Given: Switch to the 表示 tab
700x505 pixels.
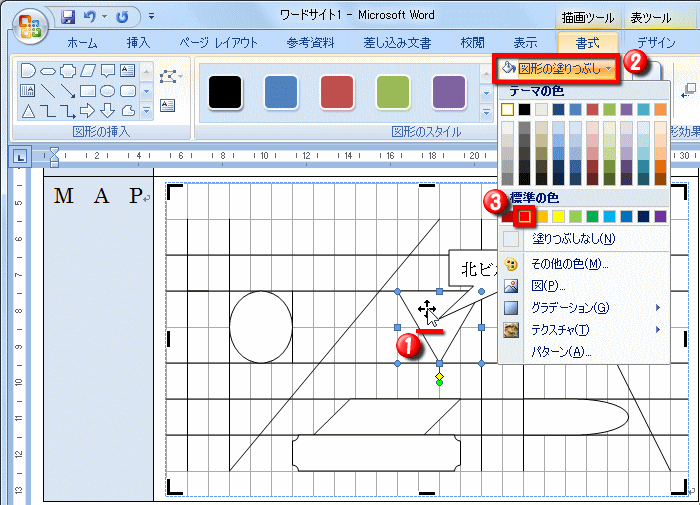Looking at the screenshot, I should point(525,43).
